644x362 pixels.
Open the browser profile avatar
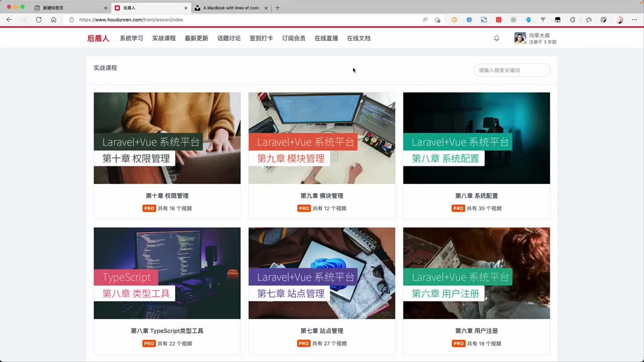620,20
